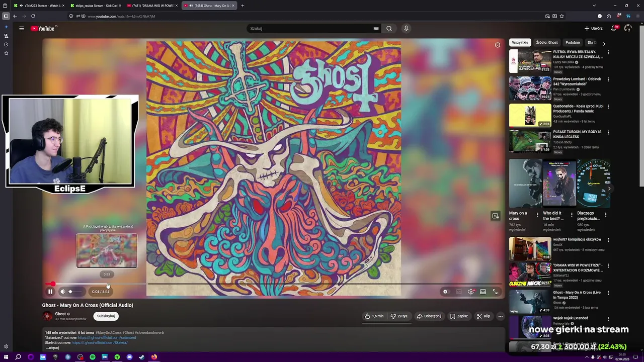Bookmark this page with the star icon
This screenshot has width=644, height=362.
[562, 16]
